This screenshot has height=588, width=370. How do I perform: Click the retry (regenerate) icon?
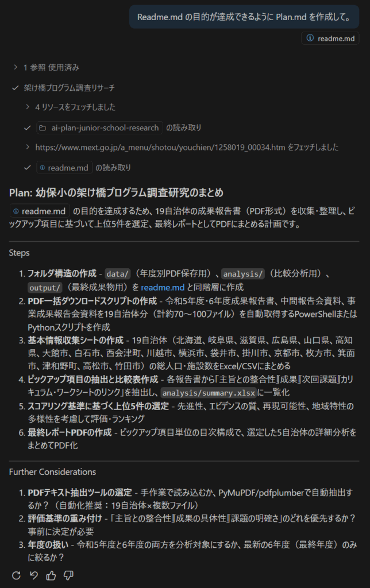(x=16, y=575)
